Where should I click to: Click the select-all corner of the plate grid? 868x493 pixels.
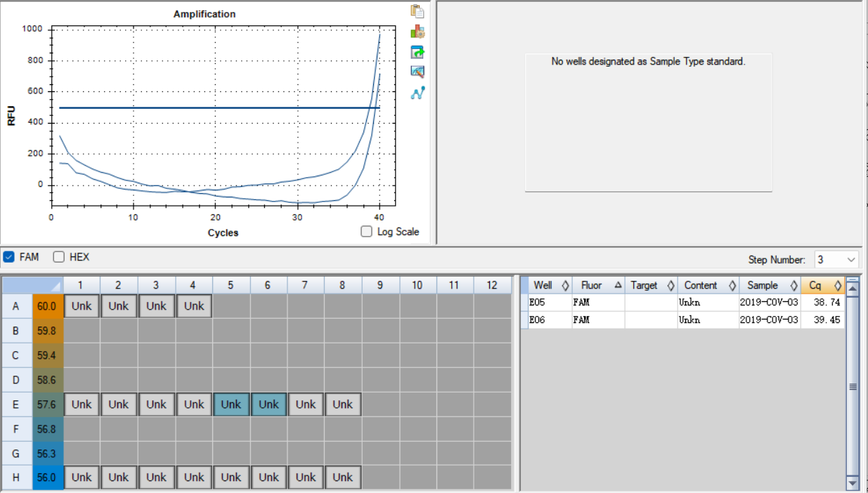click(32, 284)
